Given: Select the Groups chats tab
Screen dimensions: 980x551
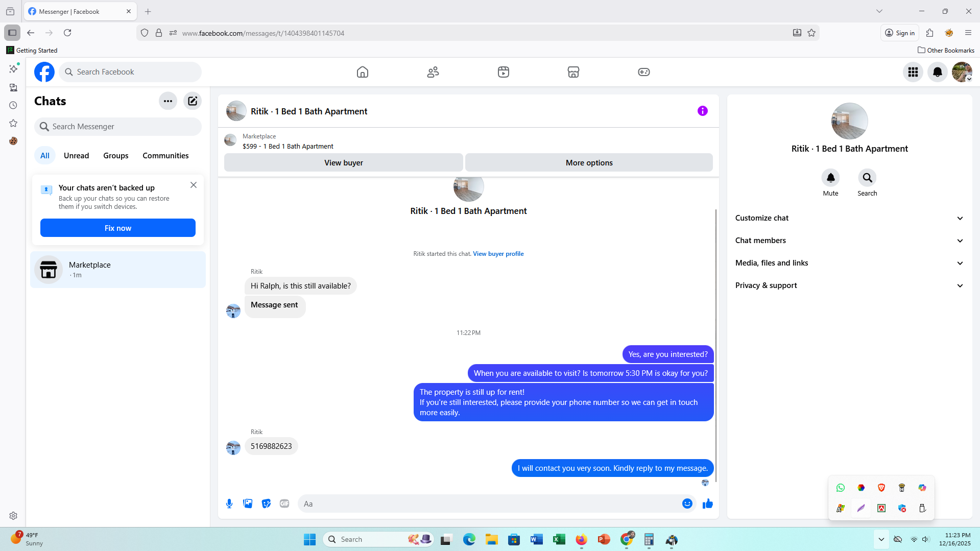Looking at the screenshot, I should tap(116, 156).
